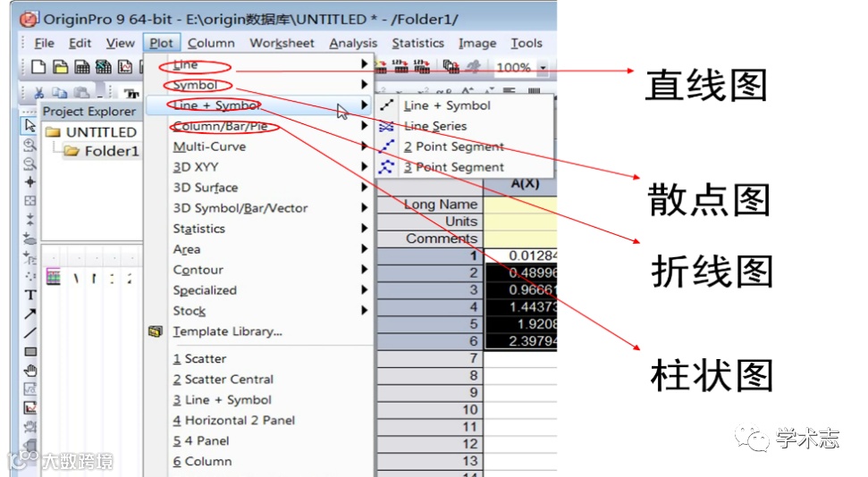Select the Text tool T icon
The height and width of the screenshot is (477, 868).
pyautogui.click(x=29, y=295)
